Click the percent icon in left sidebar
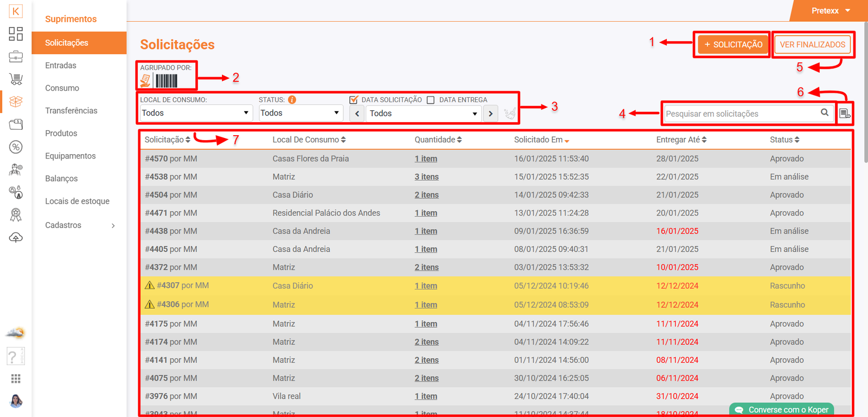This screenshot has height=417, width=868. 16,147
